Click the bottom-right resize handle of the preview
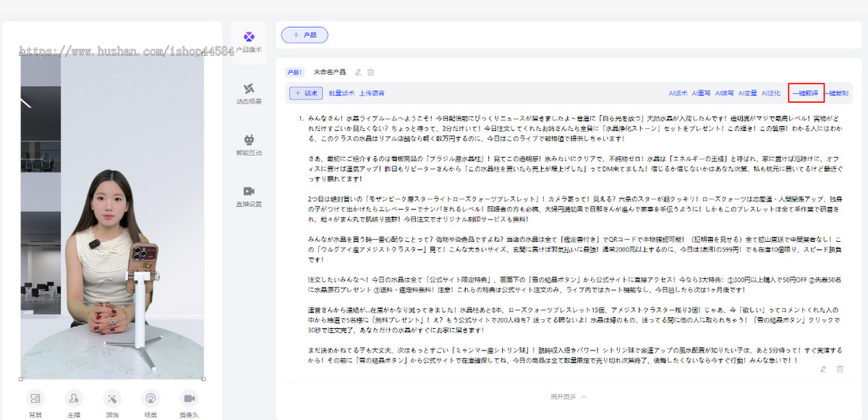 click(204, 378)
